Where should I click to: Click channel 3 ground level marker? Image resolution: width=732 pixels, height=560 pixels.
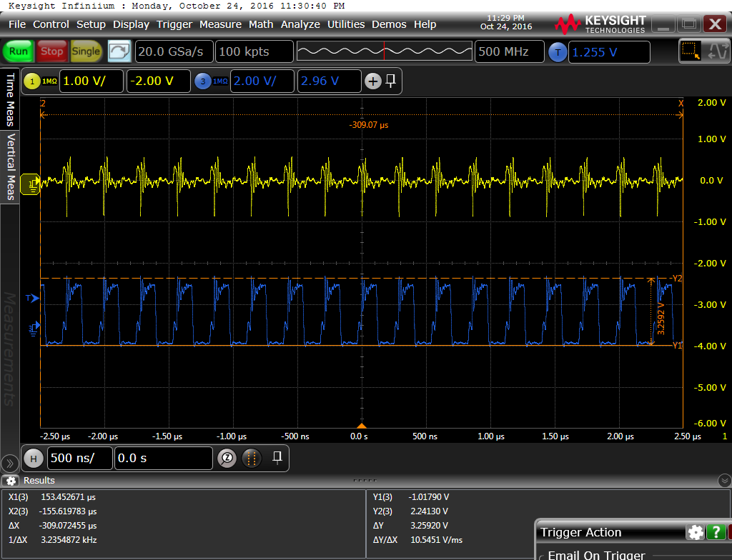34,328
